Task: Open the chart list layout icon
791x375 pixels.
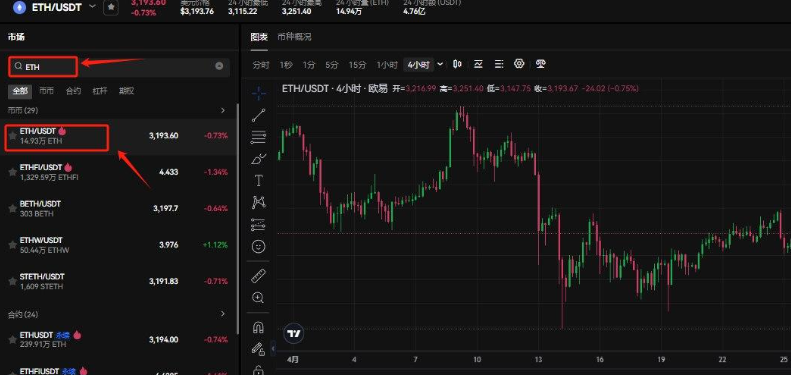Action: tap(499, 64)
